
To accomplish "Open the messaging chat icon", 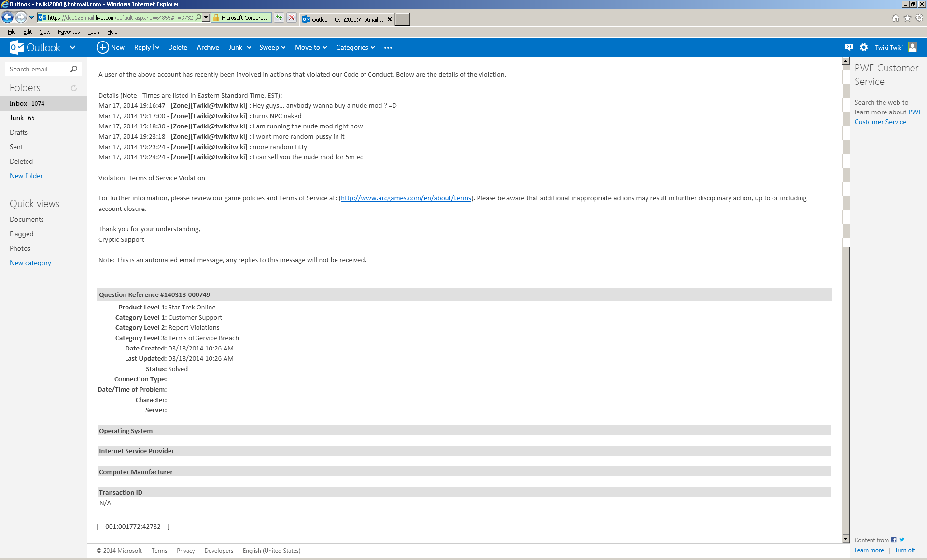I will tap(848, 47).
